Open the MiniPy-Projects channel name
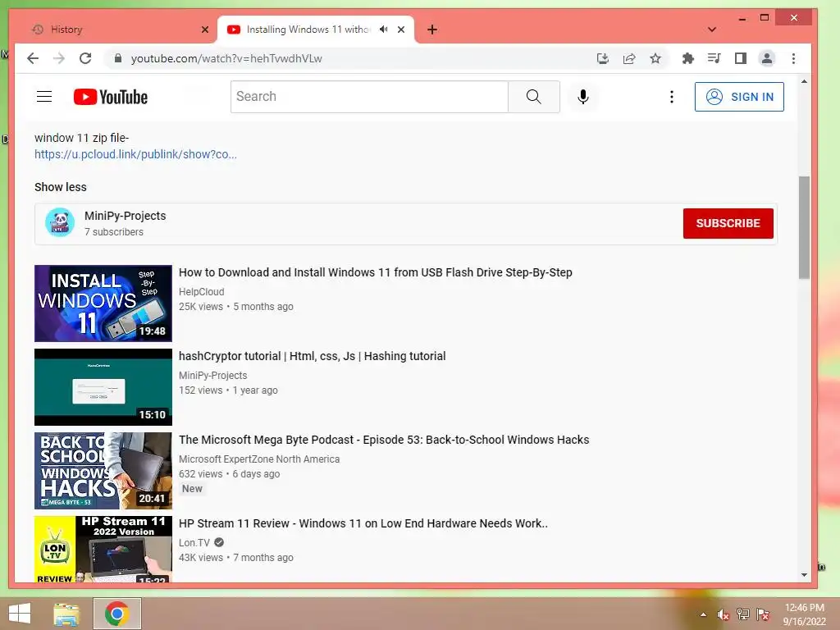 pos(125,216)
